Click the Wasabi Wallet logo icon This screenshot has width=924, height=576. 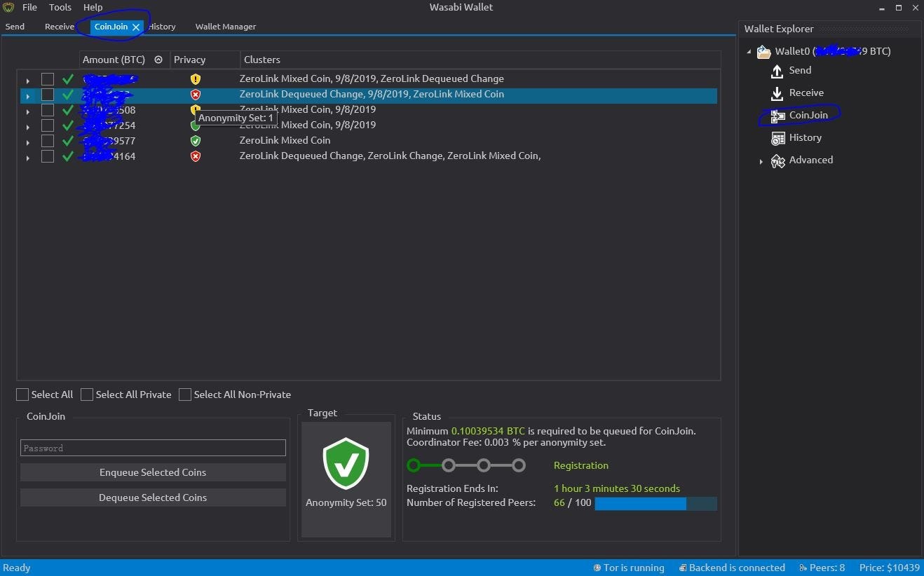coord(8,7)
